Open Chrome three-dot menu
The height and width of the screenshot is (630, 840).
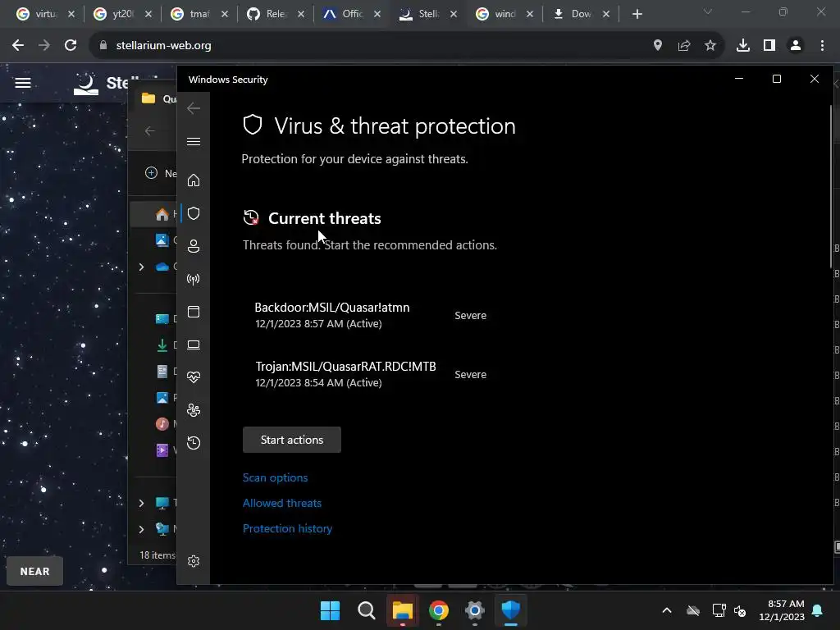point(822,46)
